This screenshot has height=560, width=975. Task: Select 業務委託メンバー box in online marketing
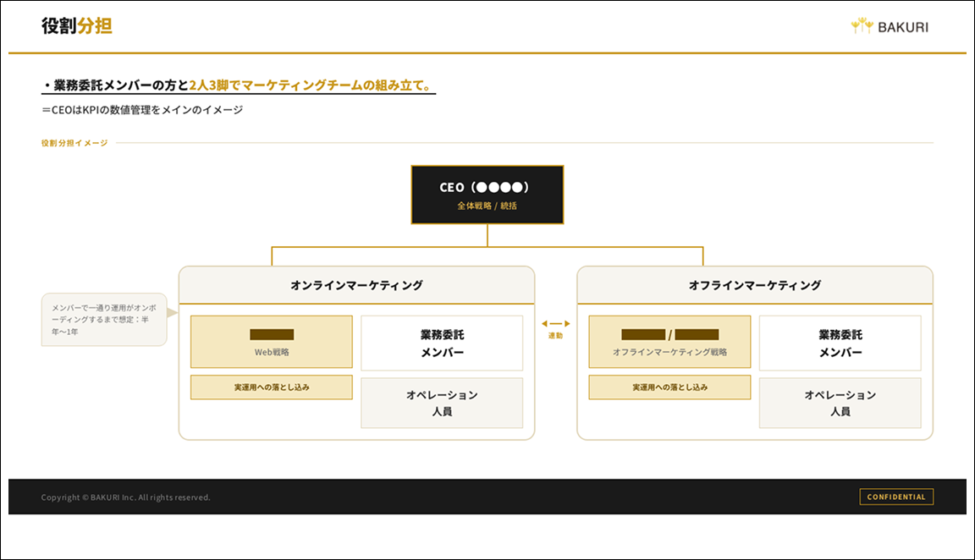tap(442, 343)
